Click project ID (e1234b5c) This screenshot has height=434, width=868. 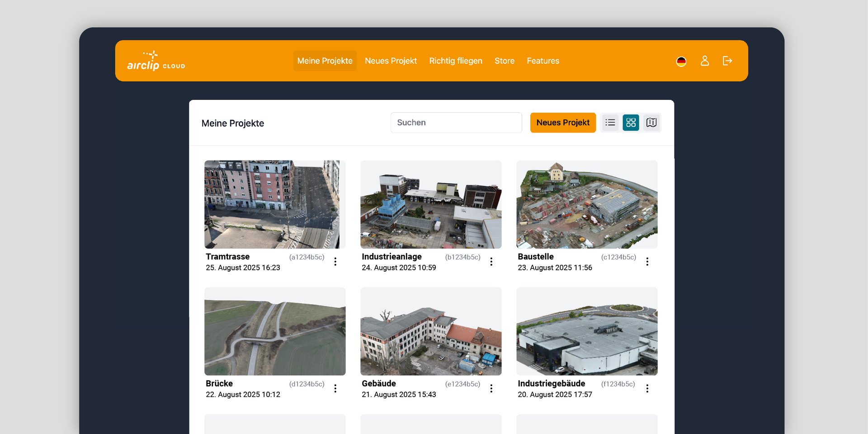tap(463, 384)
